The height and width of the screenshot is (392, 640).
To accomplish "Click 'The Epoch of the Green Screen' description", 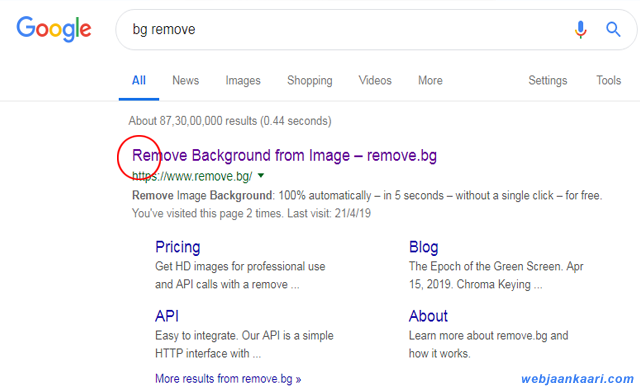I will click(496, 275).
